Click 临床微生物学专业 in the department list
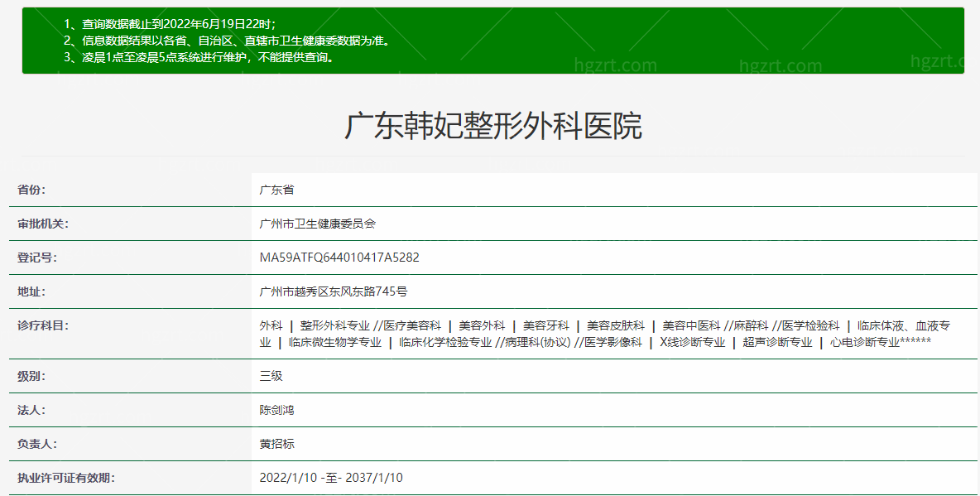This screenshot has width=980, height=496. [x=335, y=342]
